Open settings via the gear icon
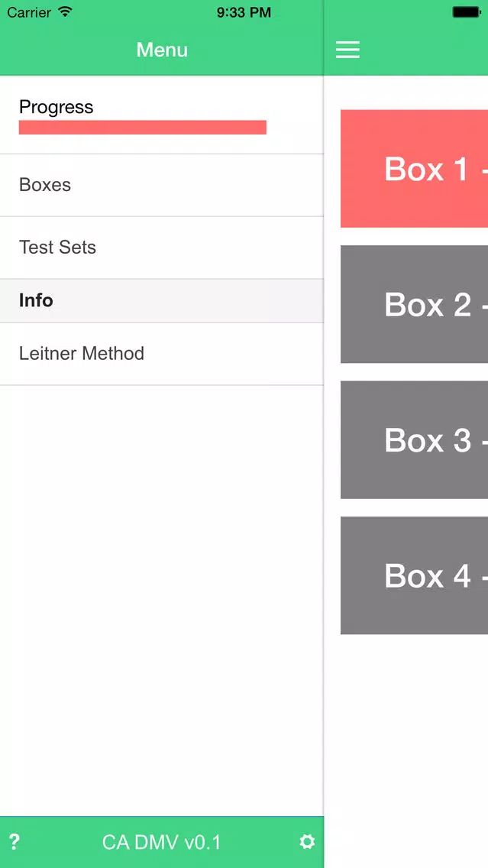 point(307,842)
